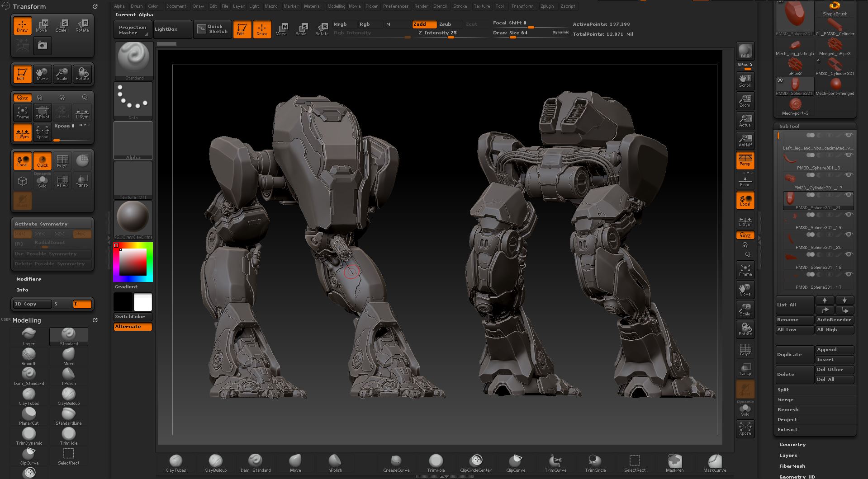Click the BPR render icon on the right shelf
Image resolution: width=868 pixels, height=479 pixels.
745,50
